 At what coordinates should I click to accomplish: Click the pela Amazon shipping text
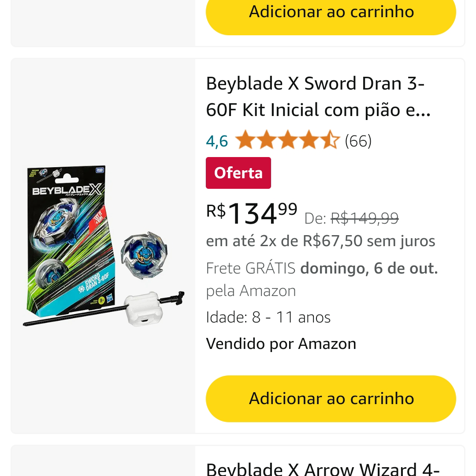click(x=251, y=291)
